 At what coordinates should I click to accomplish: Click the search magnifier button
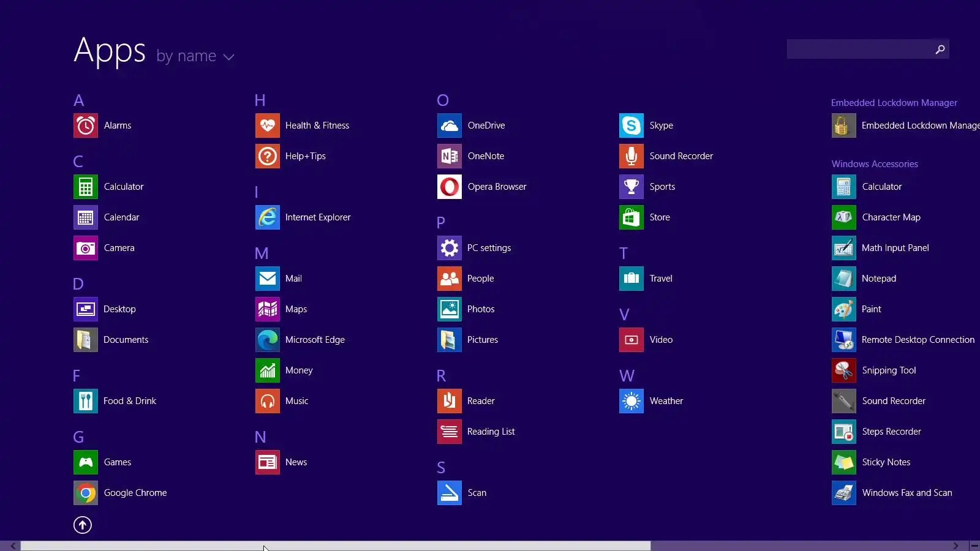(x=940, y=49)
